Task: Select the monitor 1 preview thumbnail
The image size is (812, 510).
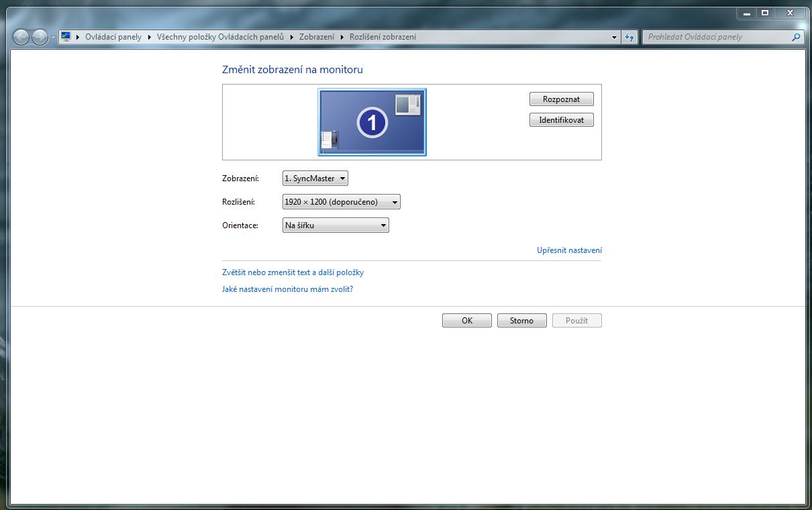Action: click(x=372, y=122)
